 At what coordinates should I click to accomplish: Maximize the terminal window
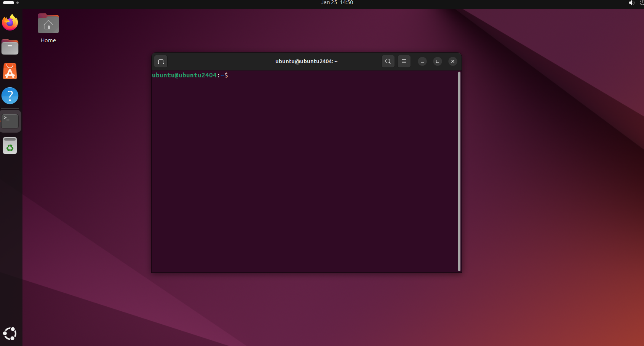tap(437, 61)
